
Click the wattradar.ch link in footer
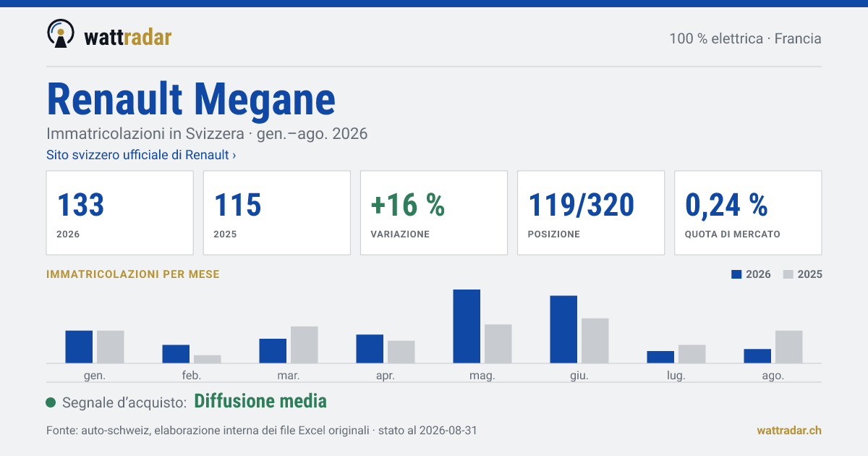pos(789,431)
